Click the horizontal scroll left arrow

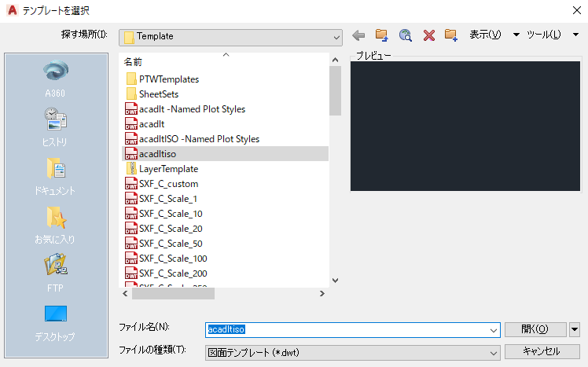point(125,294)
